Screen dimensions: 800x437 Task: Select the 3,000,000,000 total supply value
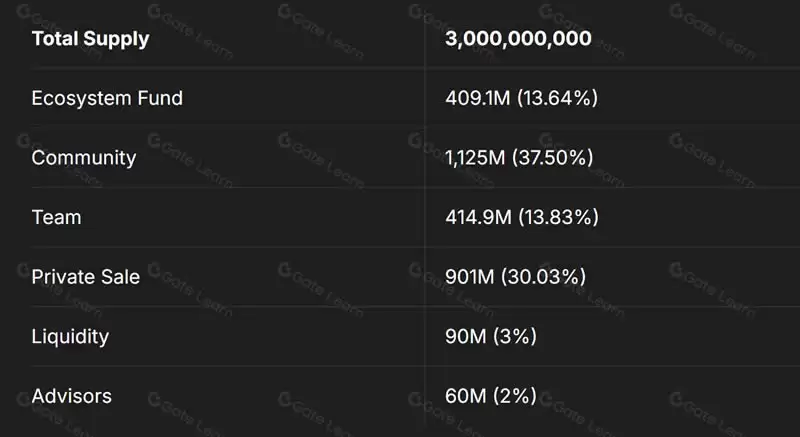(x=518, y=40)
